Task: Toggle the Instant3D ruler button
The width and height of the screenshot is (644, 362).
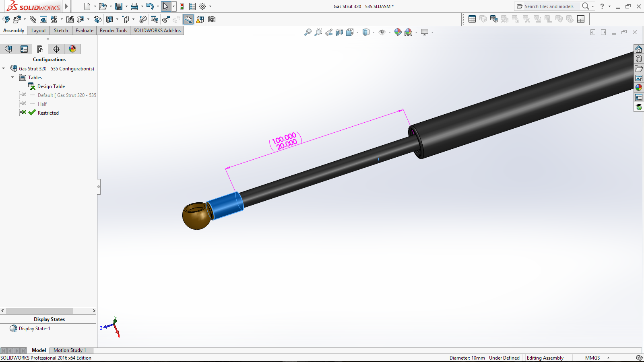Action: 188,19
